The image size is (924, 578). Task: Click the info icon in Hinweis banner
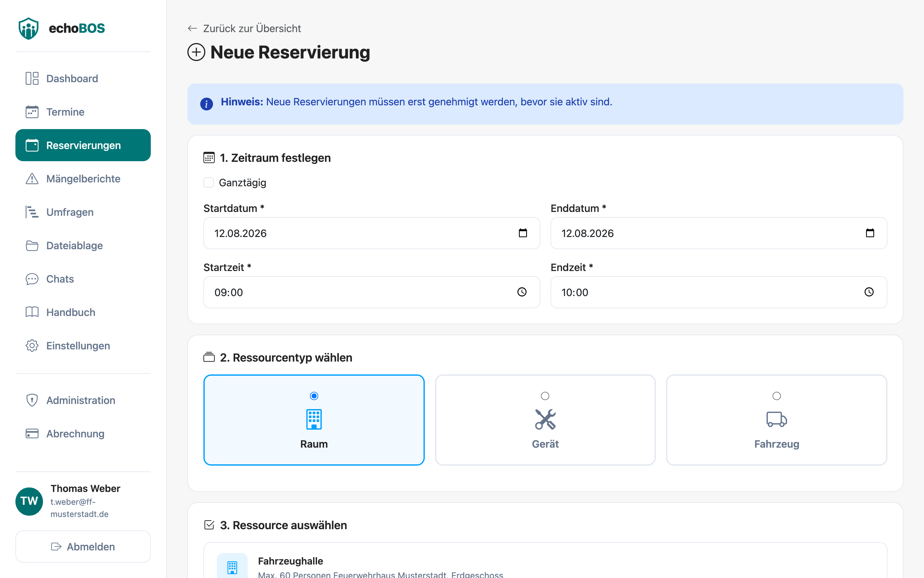tap(207, 104)
